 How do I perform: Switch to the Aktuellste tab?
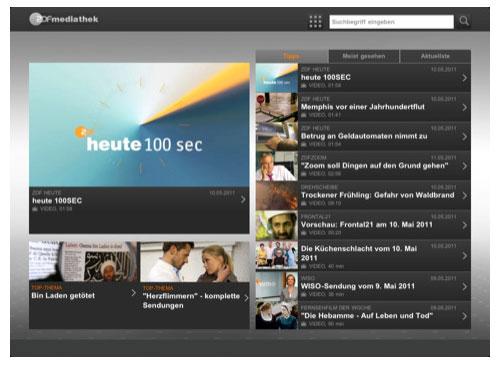point(435,56)
